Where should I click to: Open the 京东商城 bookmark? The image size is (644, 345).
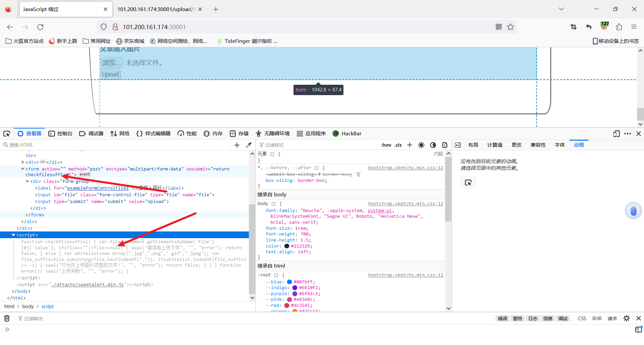point(130,41)
